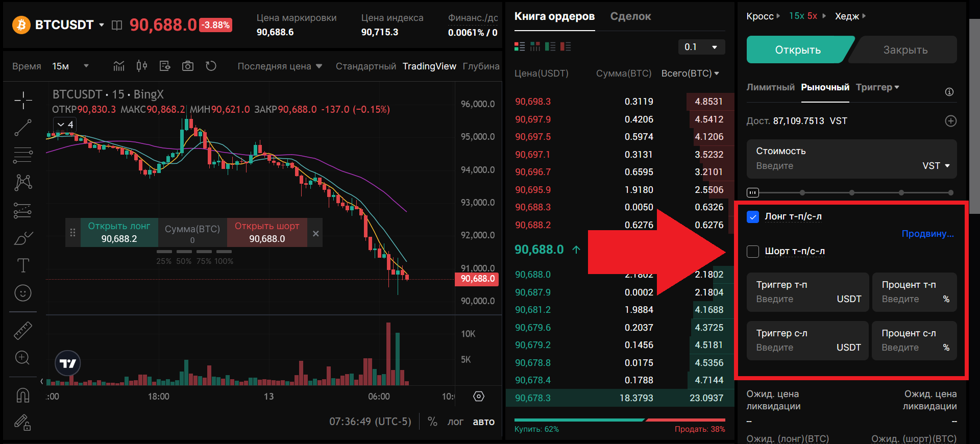
Task: Take a chart snapshot with camera icon
Action: pos(188,66)
